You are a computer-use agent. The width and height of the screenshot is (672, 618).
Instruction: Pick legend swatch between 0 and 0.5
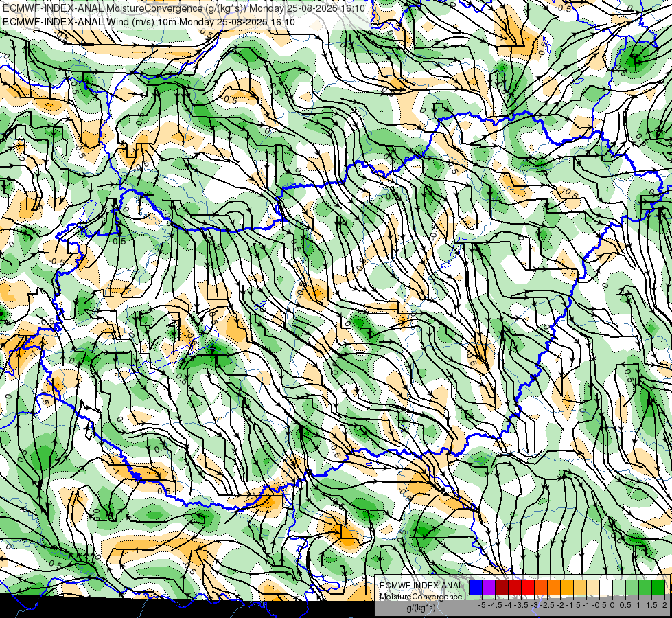tap(619, 587)
